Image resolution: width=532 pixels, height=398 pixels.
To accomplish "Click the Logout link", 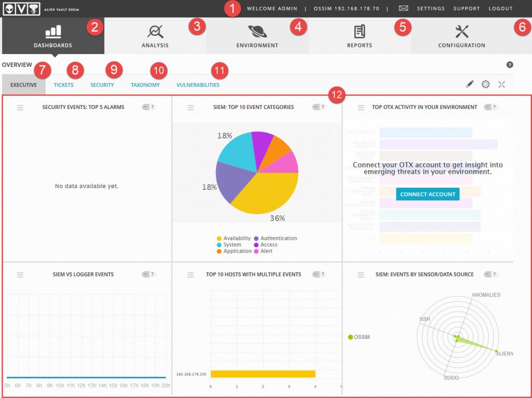I will [500, 9].
